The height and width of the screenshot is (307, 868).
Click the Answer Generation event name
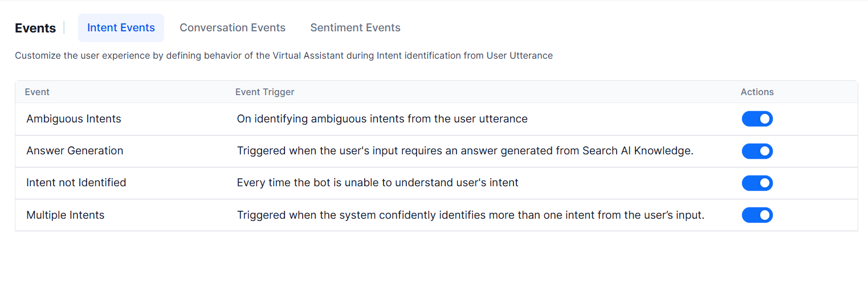[75, 151]
